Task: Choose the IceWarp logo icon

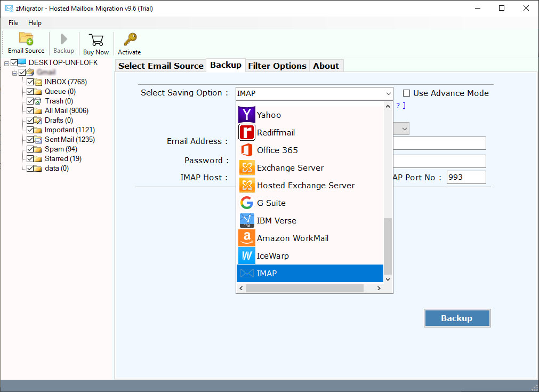Action: click(247, 255)
